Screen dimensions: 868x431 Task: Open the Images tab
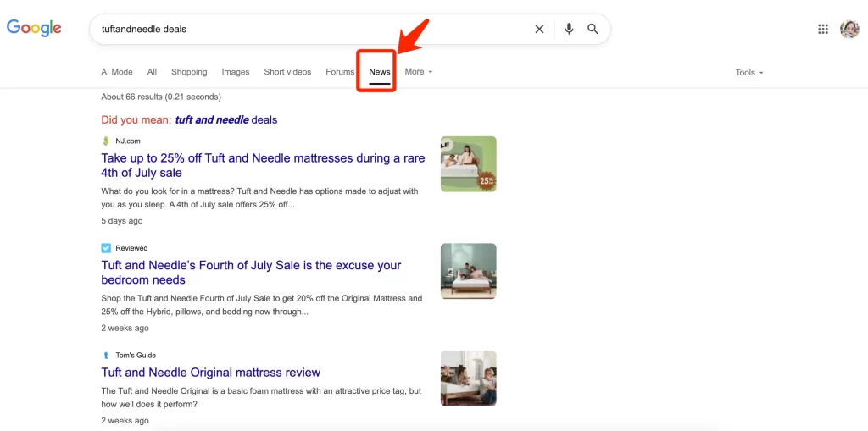pyautogui.click(x=236, y=72)
